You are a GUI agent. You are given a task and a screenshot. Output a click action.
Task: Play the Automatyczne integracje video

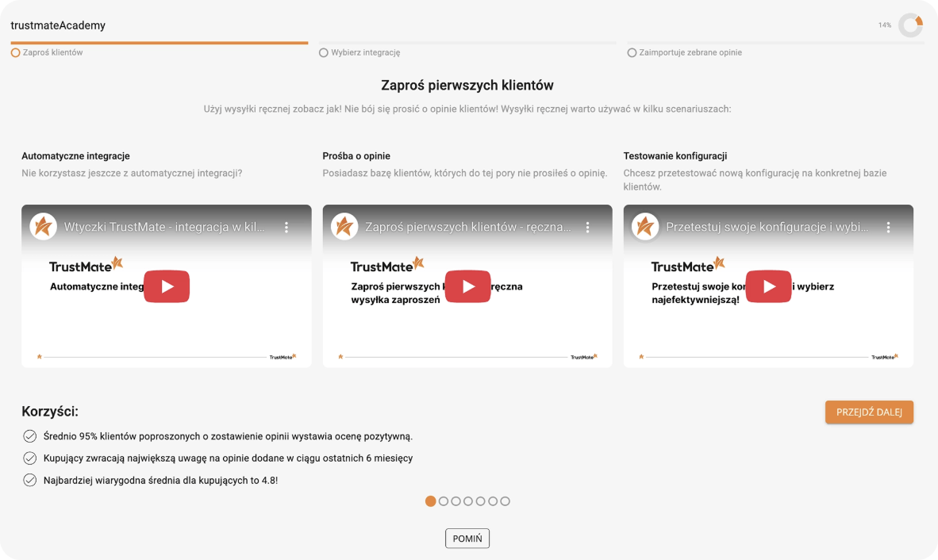pos(167,286)
